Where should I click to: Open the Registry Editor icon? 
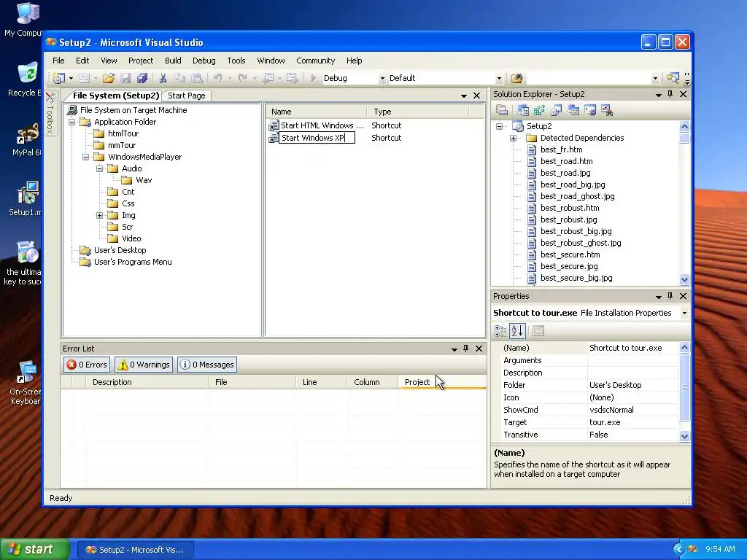click(x=539, y=111)
